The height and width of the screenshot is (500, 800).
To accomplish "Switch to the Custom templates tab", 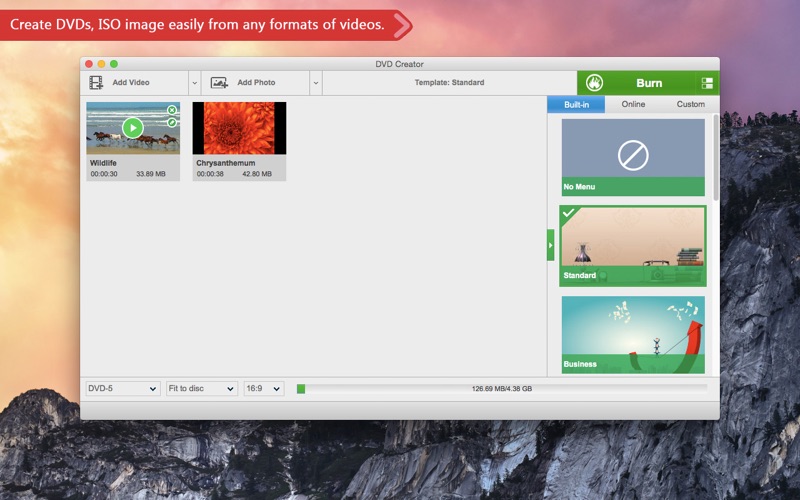I will click(690, 104).
